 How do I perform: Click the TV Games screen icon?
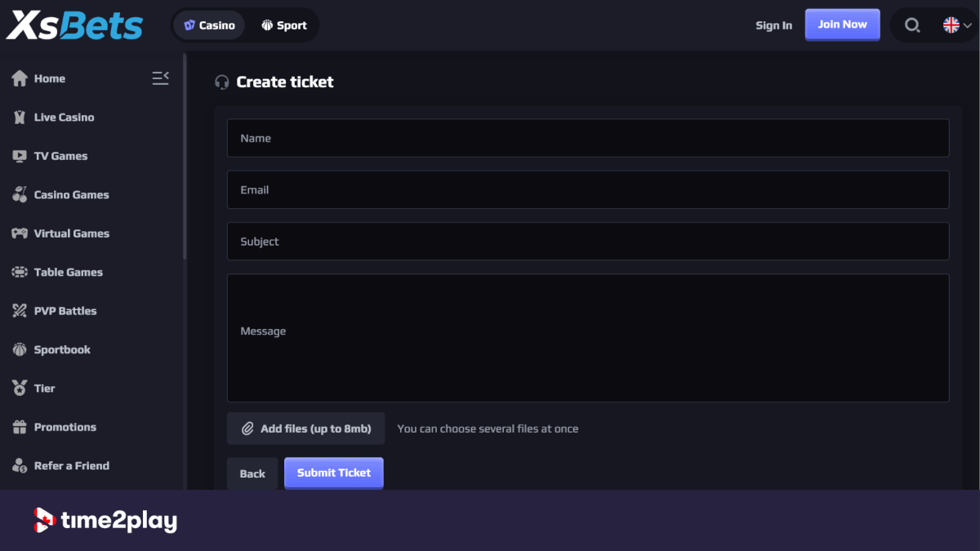[20, 156]
